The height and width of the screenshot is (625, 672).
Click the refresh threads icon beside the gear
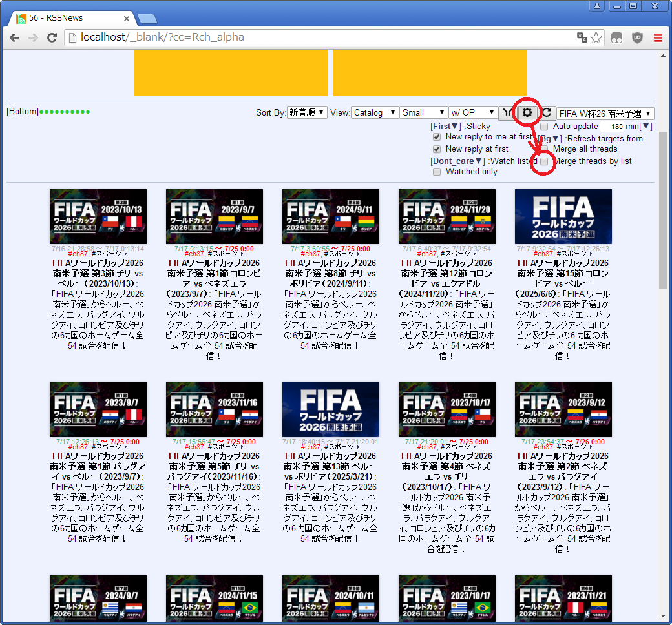[547, 112]
